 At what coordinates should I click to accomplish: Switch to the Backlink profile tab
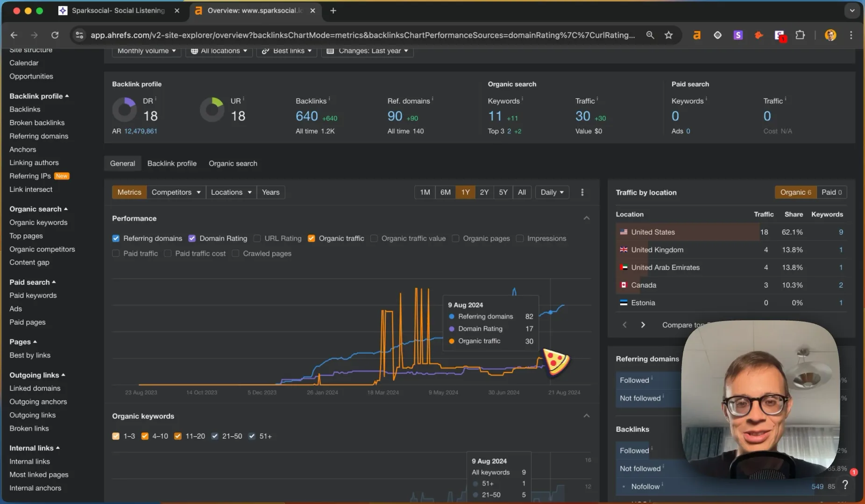tap(172, 163)
